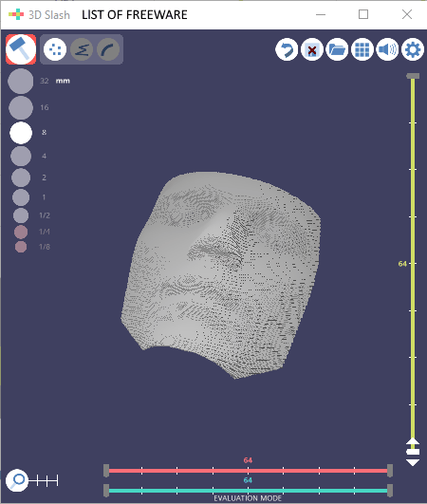The width and height of the screenshot is (427, 504).
Task: Open settings with the gear icon
Action: pos(413,49)
